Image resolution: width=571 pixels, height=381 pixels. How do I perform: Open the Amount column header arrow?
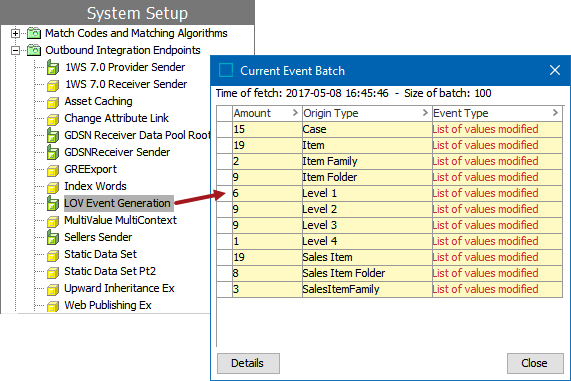point(295,113)
